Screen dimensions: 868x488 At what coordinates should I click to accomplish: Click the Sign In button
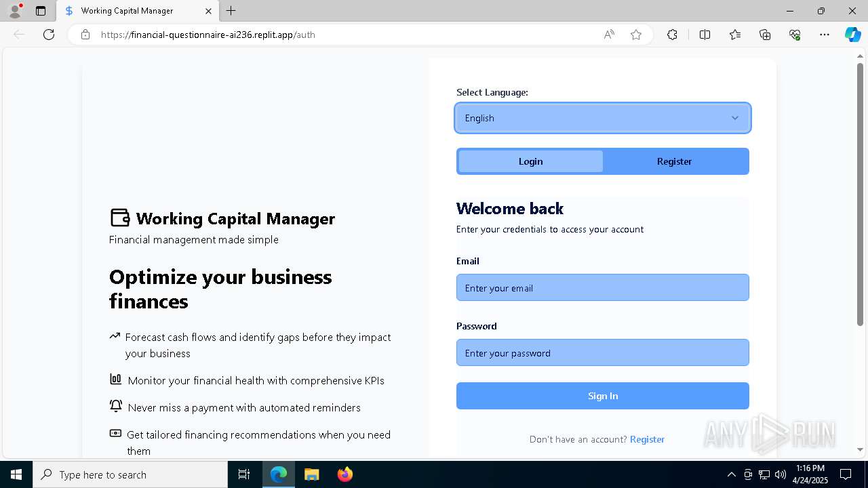click(603, 396)
